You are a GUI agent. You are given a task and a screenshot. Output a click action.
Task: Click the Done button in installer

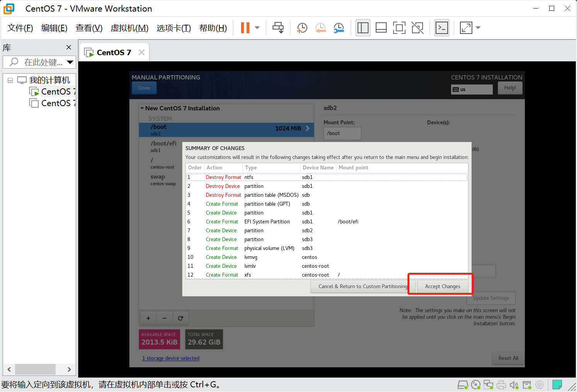click(x=144, y=88)
